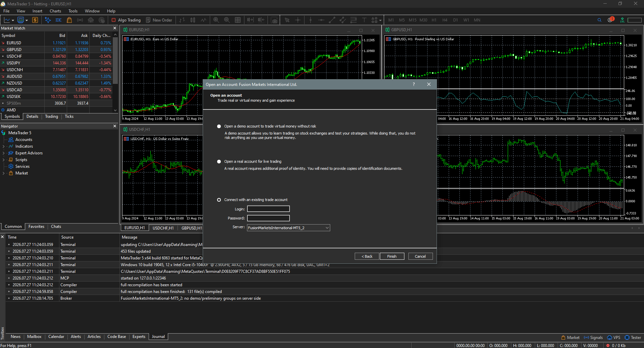The width and height of the screenshot is (644, 348).
Task: Open the Experts tab in Toolbox
Action: 139,337
